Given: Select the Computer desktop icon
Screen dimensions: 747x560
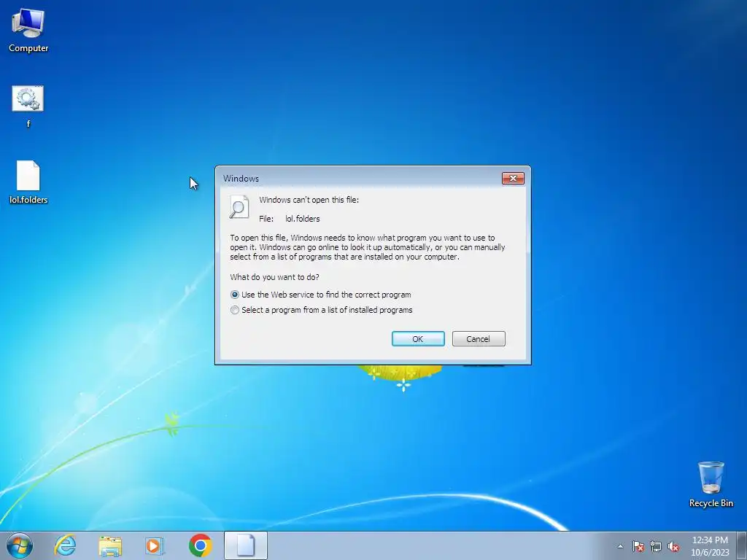Looking at the screenshot, I should coord(28,31).
